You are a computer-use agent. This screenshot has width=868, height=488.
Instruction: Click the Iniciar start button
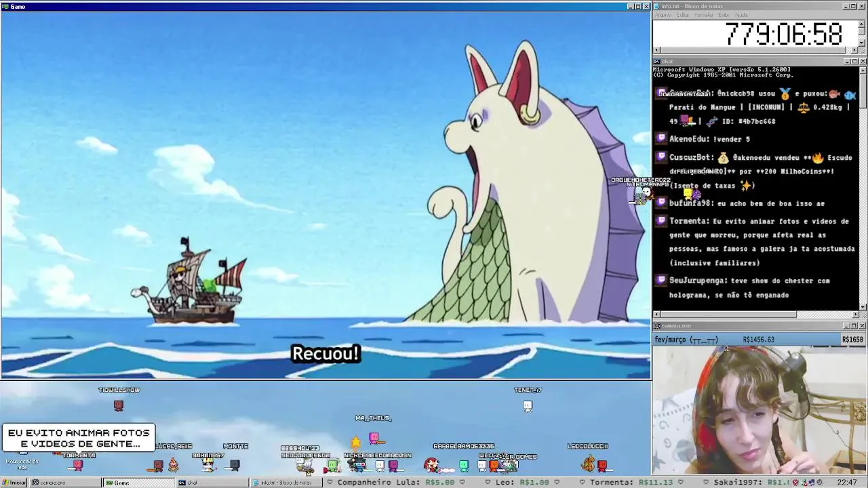14,483
